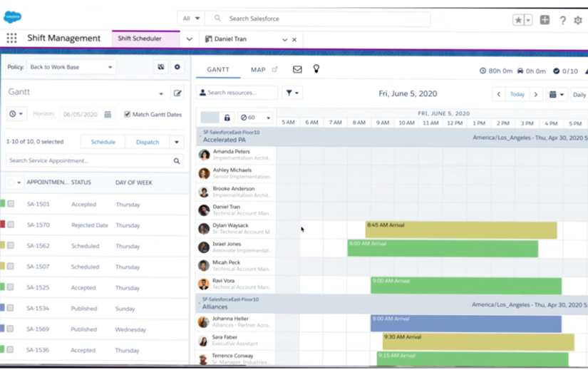Switch to the Map tab
Screen dimensions: 588x370
pyautogui.click(x=258, y=70)
